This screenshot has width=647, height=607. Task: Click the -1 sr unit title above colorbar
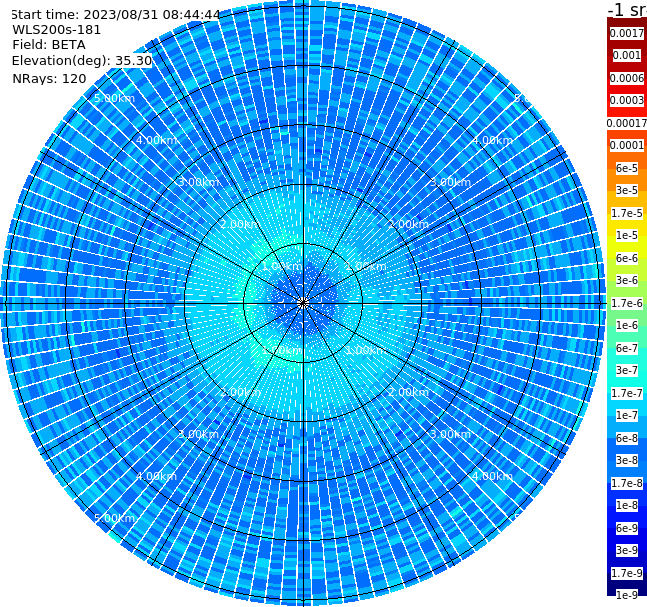click(x=627, y=9)
